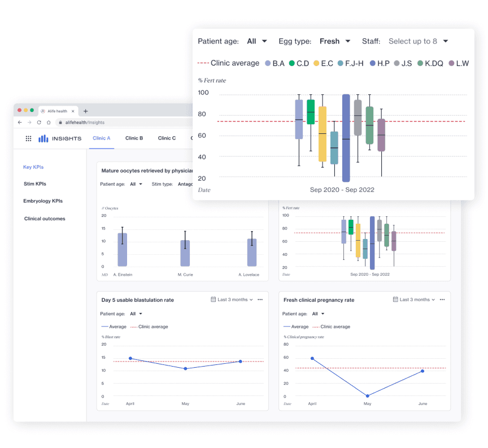The image size is (488, 448).
Task: Switch to the Clinic B tab
Action: (134, 138)
